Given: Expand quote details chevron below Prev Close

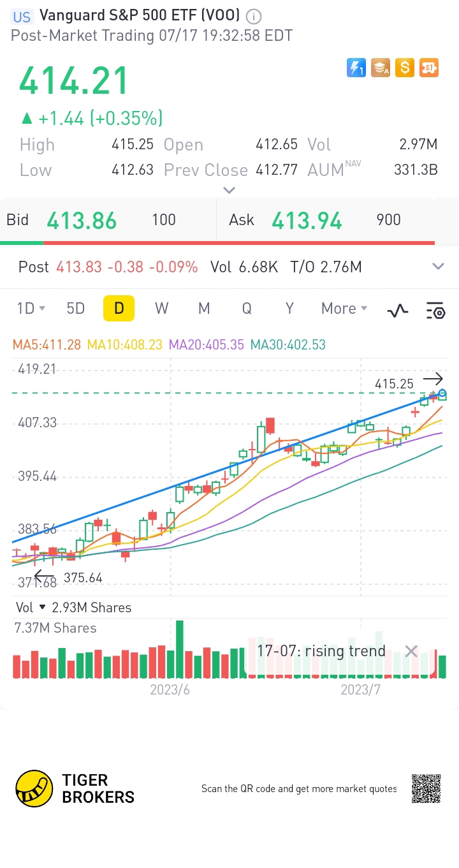Looking at the screenshot, I should 229,190.
